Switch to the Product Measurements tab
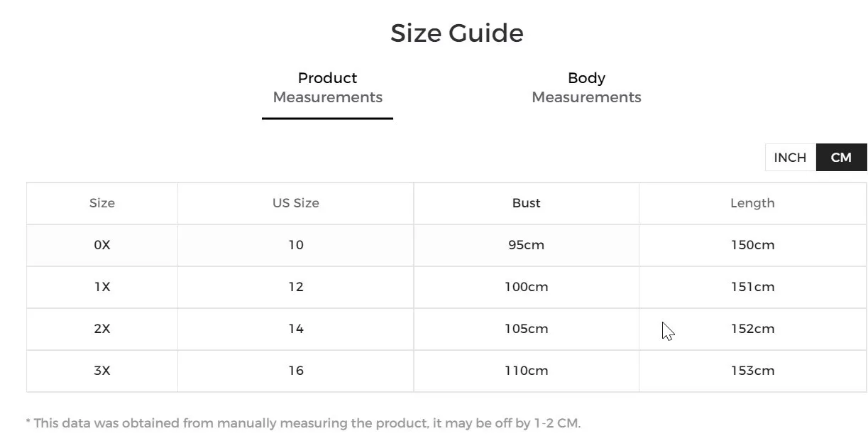868x441 pixels. (x=327, y=87)
